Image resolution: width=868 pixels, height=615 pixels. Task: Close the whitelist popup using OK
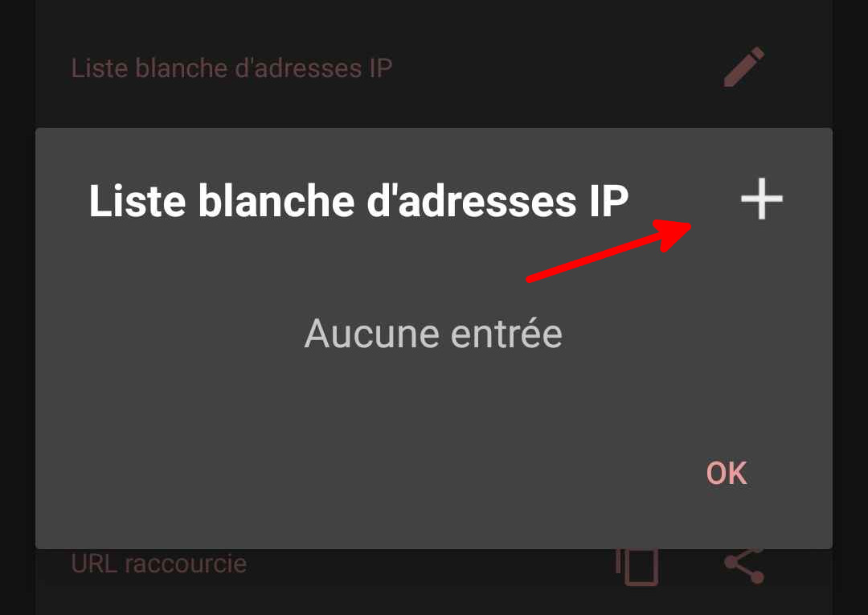727,474
